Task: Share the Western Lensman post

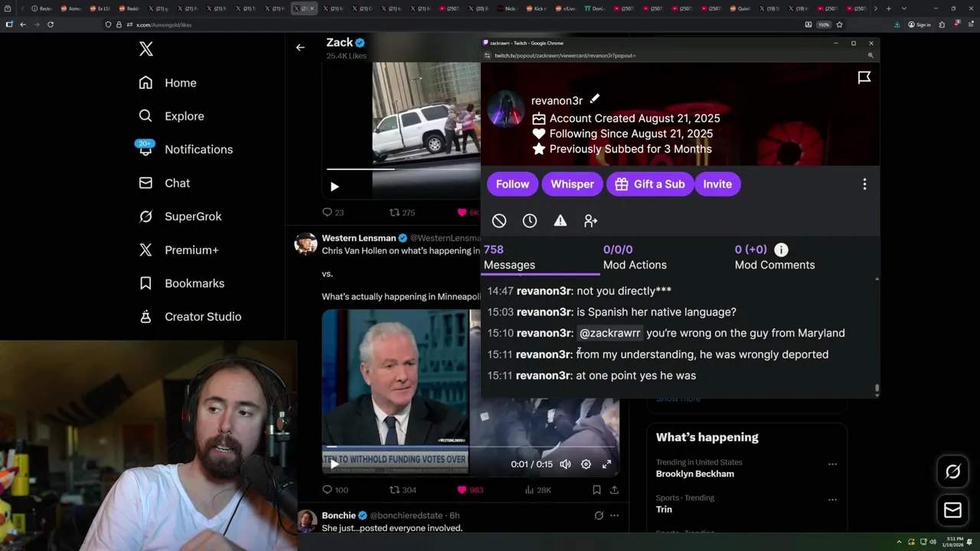Action: coord(614,490)
